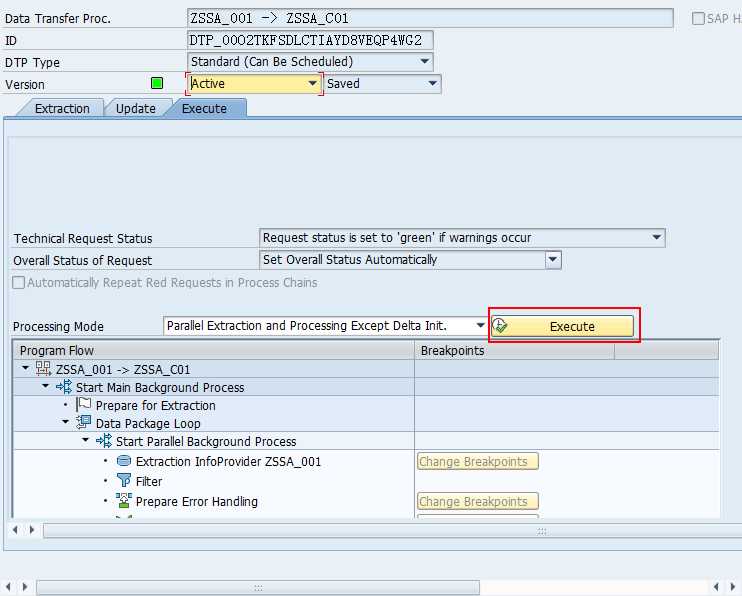Click the DTP ID field
The image size is (742, 596).
coord(310,40)
